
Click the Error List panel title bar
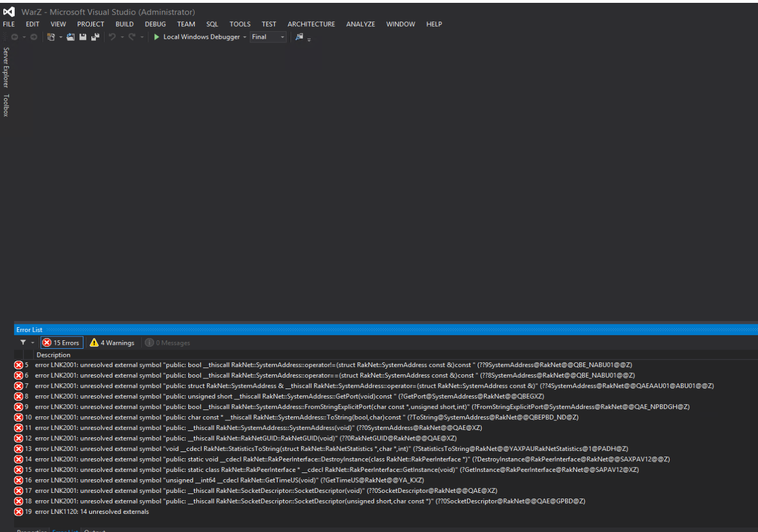386,330
